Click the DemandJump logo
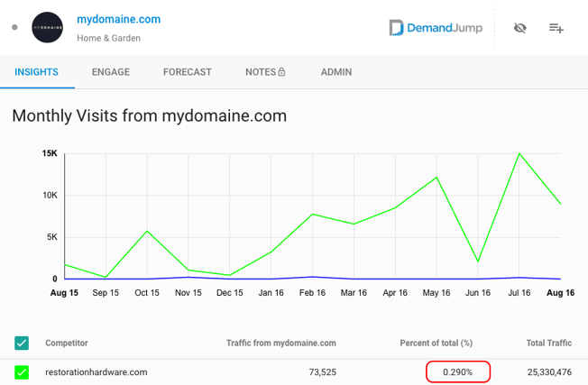The image size is (588, 385). coord(436,28)
